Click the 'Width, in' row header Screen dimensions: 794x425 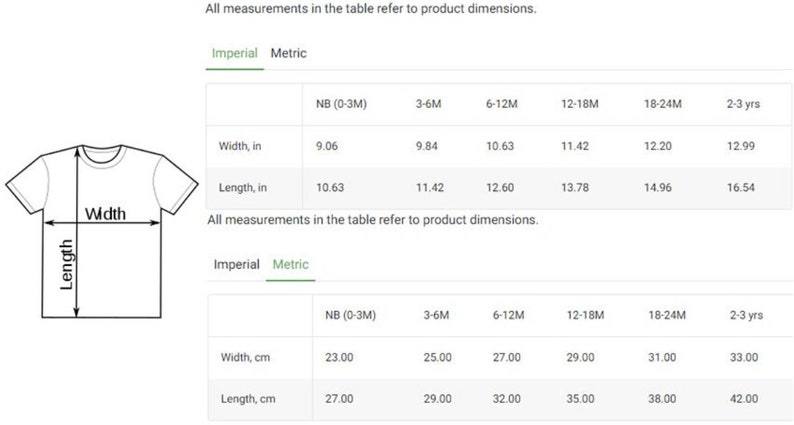click(240, 146)
